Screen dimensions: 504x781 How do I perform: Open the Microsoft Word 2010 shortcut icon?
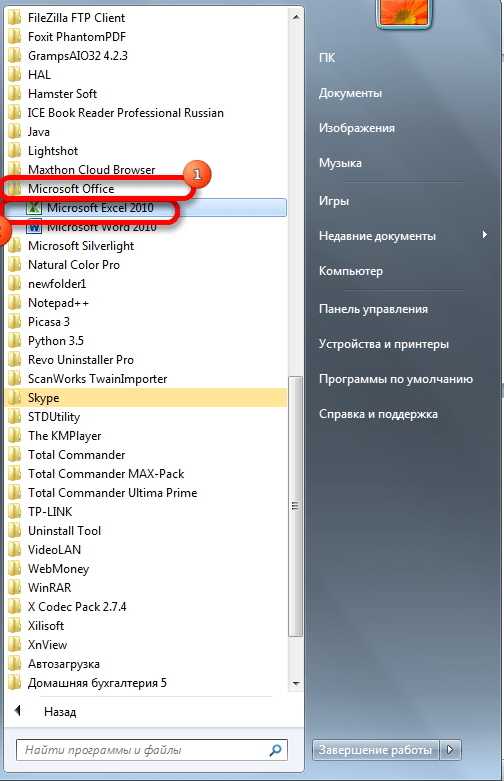pyautogui.click(x=34, y=227)
